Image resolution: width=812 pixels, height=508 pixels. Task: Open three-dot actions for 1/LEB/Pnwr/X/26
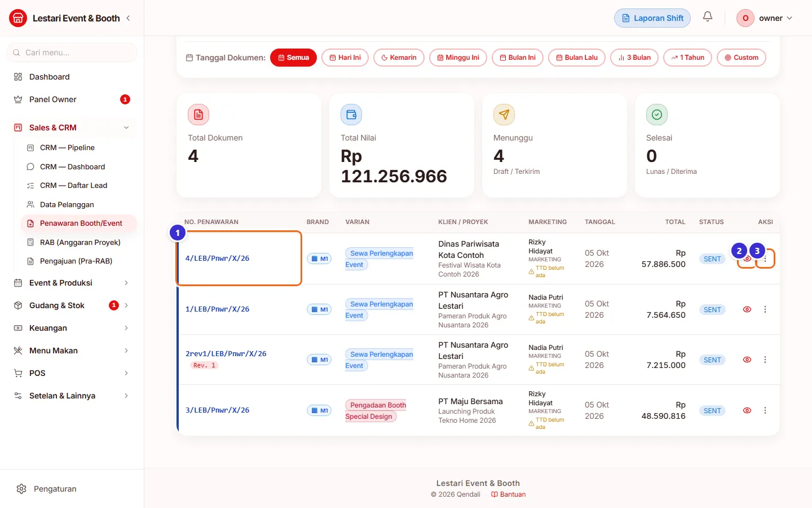point(765,309)
